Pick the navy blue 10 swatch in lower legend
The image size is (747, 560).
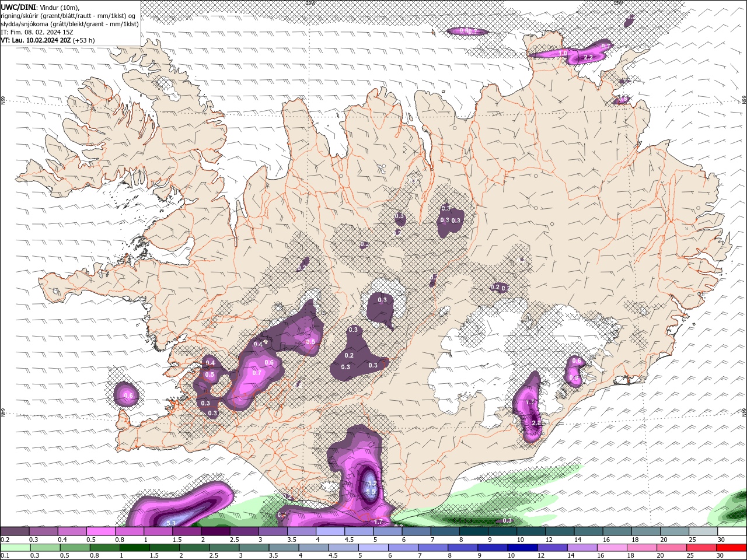pos(522,548)
